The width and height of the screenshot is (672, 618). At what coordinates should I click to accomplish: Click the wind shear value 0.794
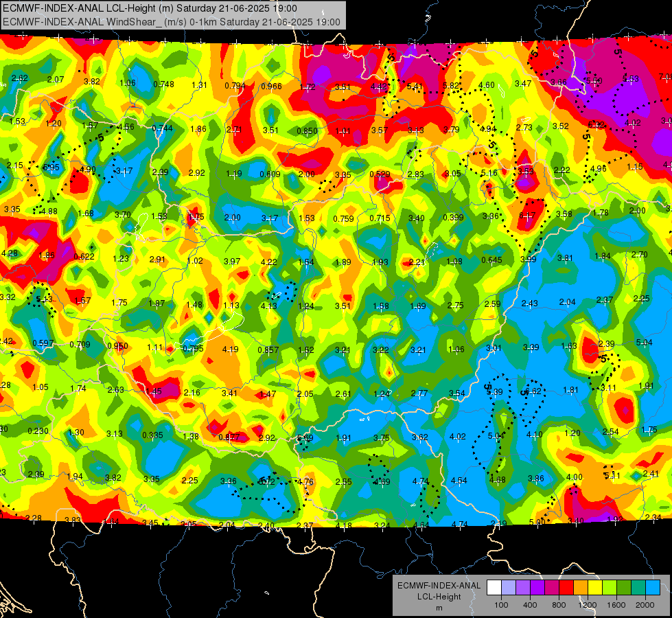(x=235, y=86)
